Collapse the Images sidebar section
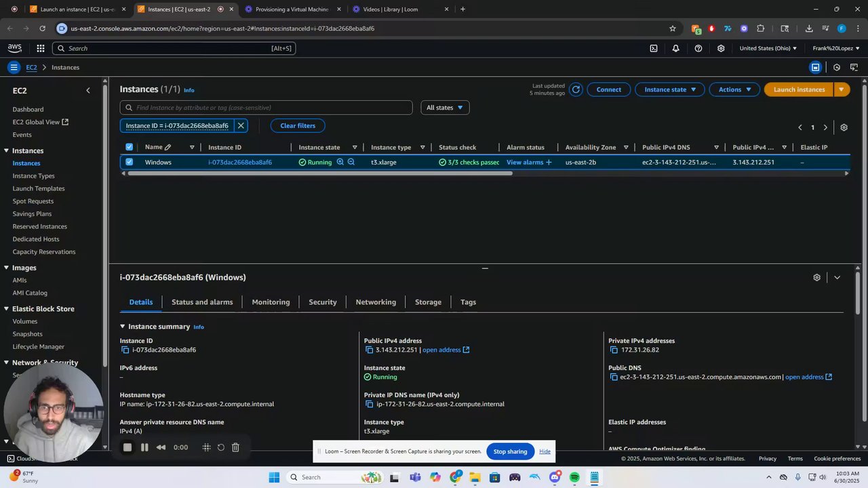868x488 pixels. click(x=6, y=268)
